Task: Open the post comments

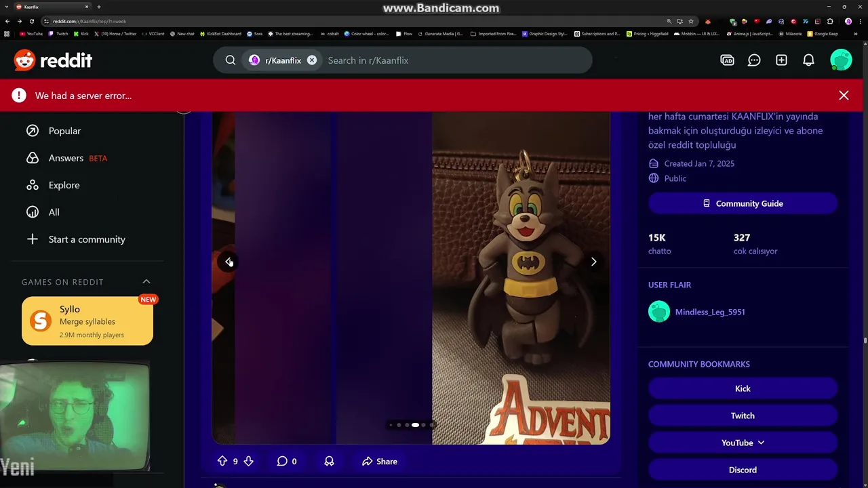Action: click(x=287, y=462)
